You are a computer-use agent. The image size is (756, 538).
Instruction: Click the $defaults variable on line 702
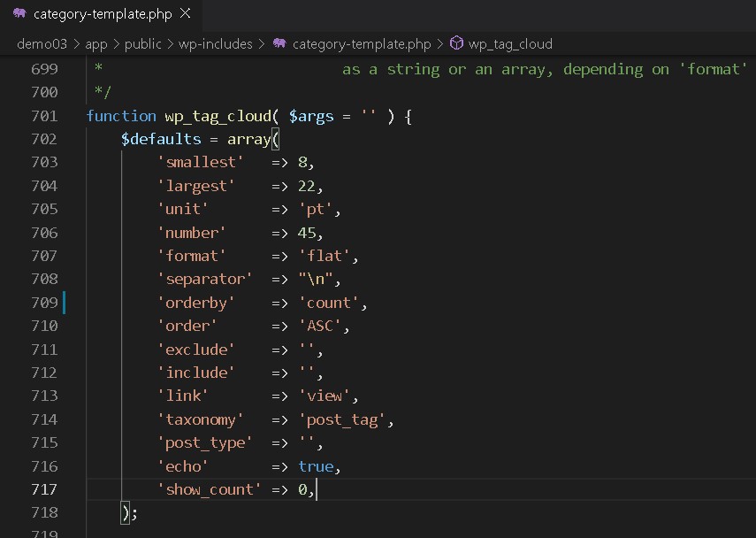click(x=161, y=139)
